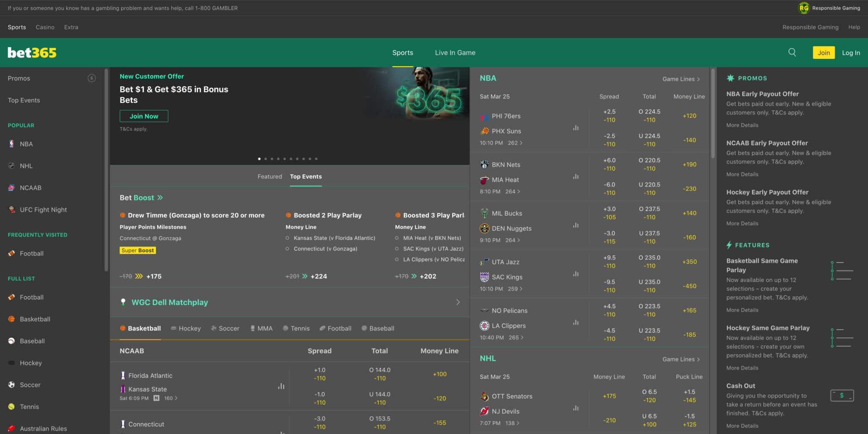Screen dimensions: 868x434
Task: Expand WGC Dell Matchplay chevron
Action: (458, 302)
